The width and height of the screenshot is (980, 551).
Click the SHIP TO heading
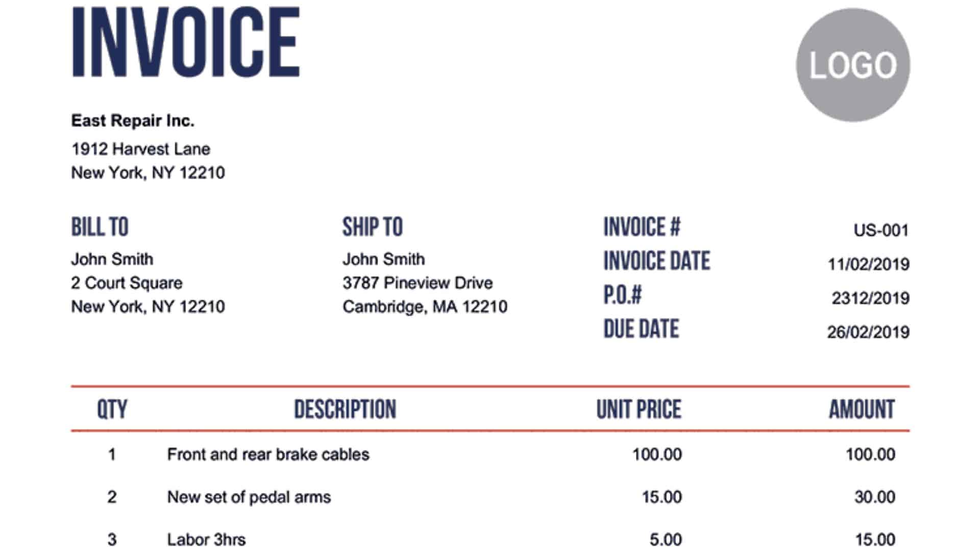click(373, 227)
